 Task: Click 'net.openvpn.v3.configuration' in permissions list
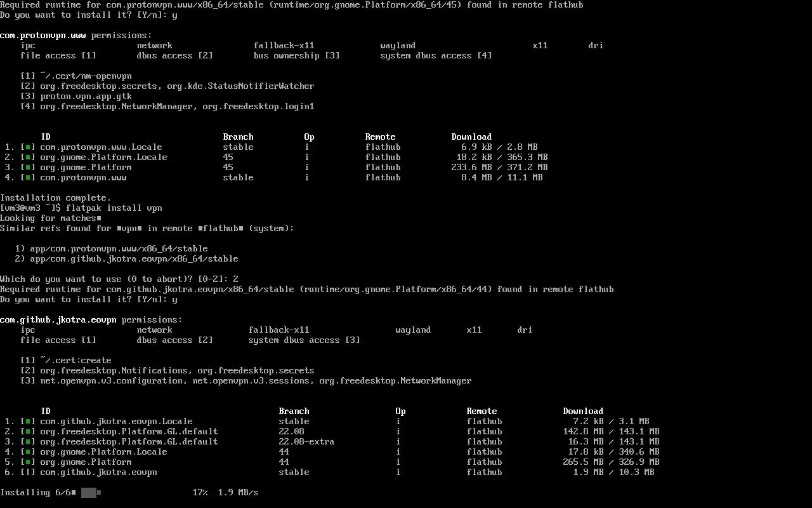click(111, 381)
